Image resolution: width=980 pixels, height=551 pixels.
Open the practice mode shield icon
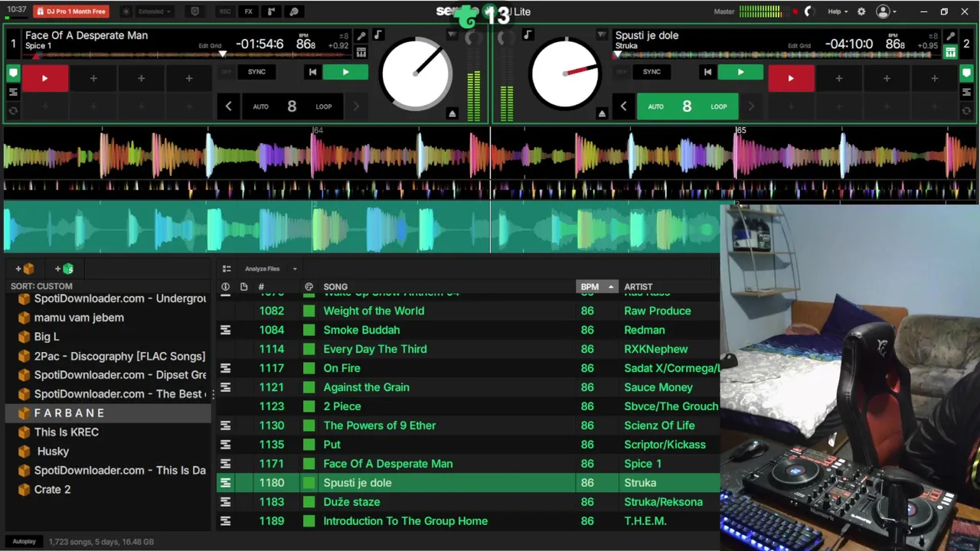click(x=194, y=11)
